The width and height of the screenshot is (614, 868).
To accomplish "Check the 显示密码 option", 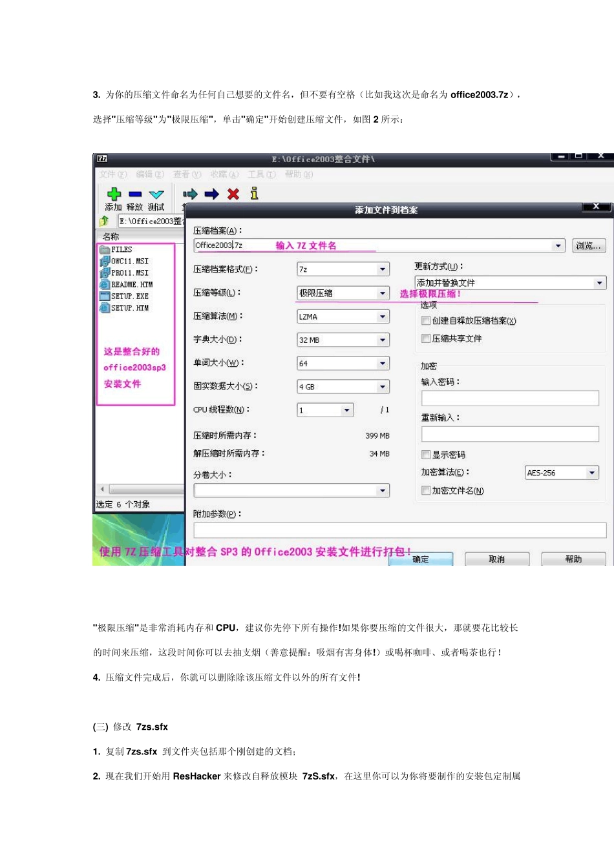I will [x=426, y=455].
